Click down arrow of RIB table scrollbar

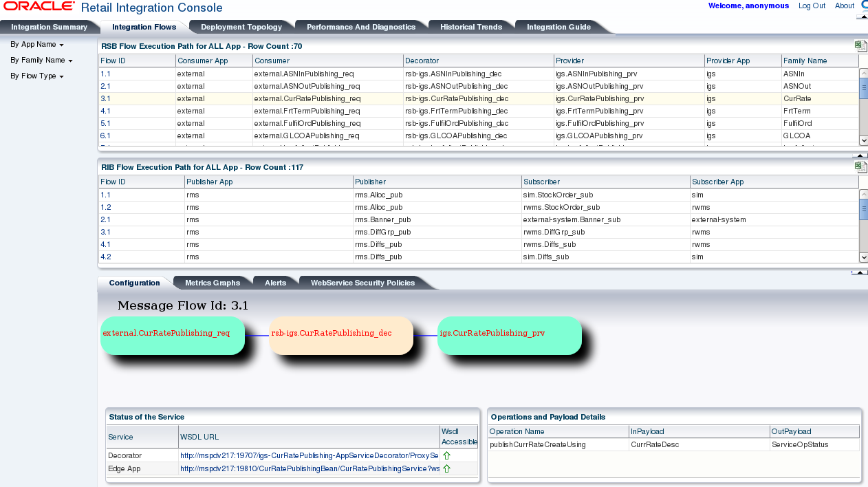point(864,257)
